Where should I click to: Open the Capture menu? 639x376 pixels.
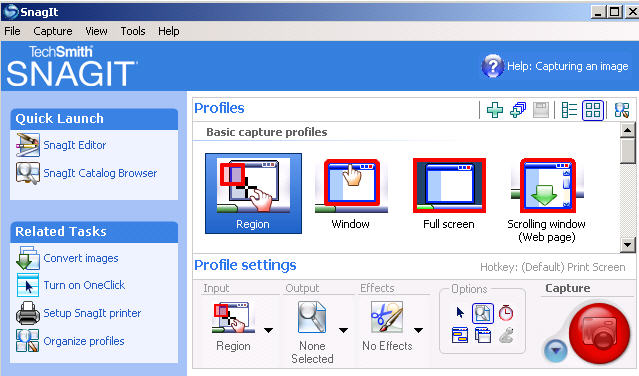point(53,31)
